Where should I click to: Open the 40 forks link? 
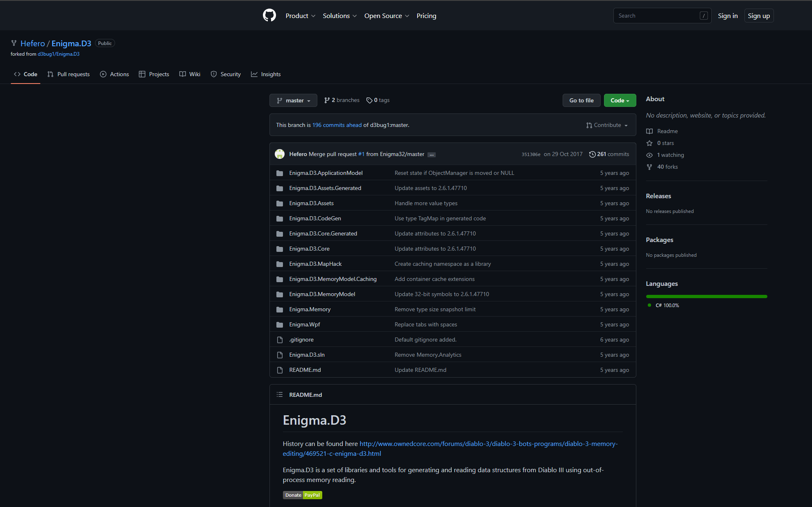coord(667,167)
